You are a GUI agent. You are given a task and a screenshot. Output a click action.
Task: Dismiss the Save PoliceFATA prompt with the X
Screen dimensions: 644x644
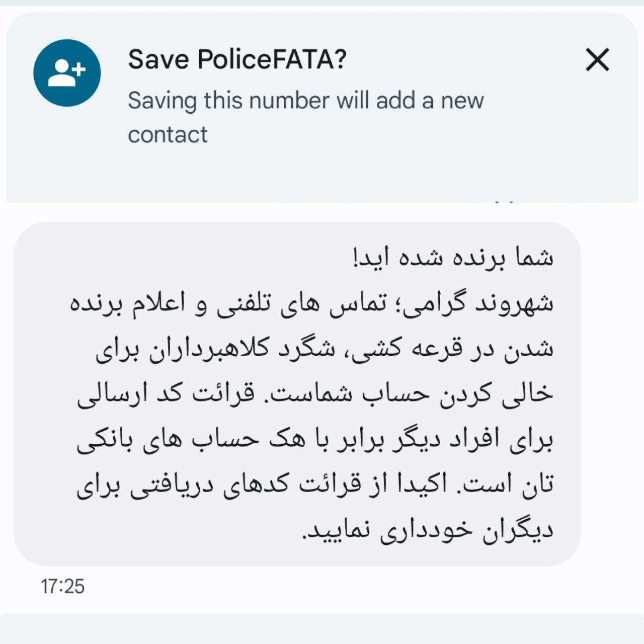click(598, 60)
